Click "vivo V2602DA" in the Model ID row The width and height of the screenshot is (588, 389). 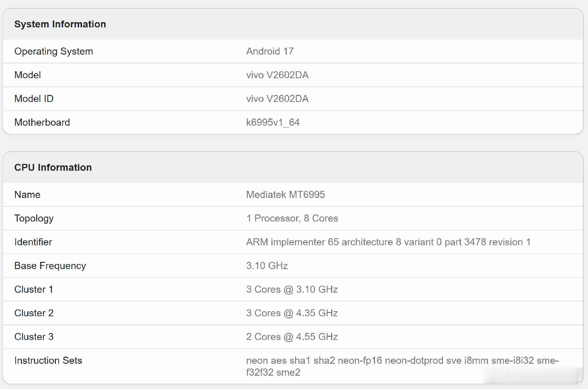point(277,99)
